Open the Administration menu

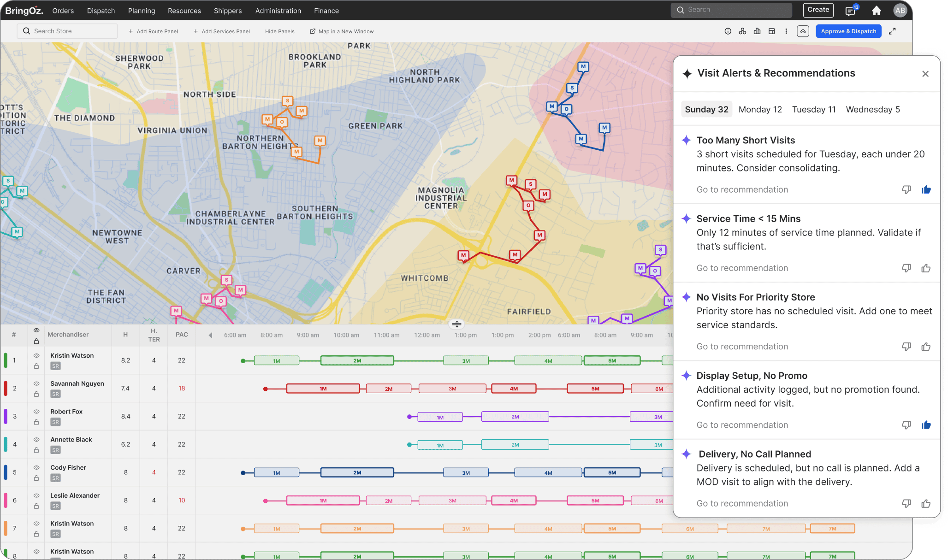[x=278, y=11]
